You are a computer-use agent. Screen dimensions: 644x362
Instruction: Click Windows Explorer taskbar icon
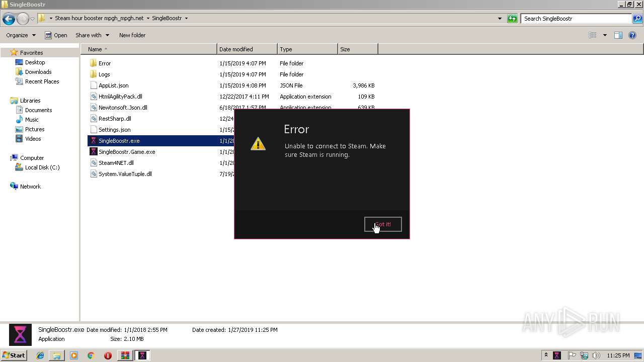point(57,355)
